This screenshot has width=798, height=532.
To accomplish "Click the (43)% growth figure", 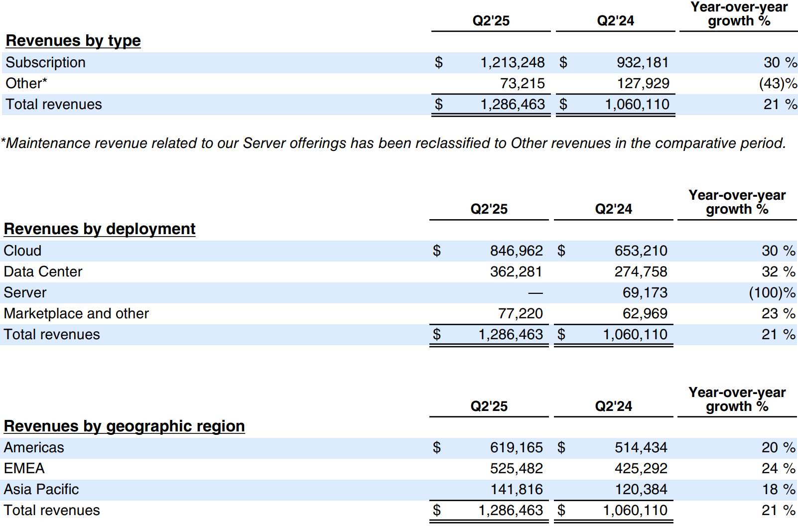I will click(x=778, y=83).
